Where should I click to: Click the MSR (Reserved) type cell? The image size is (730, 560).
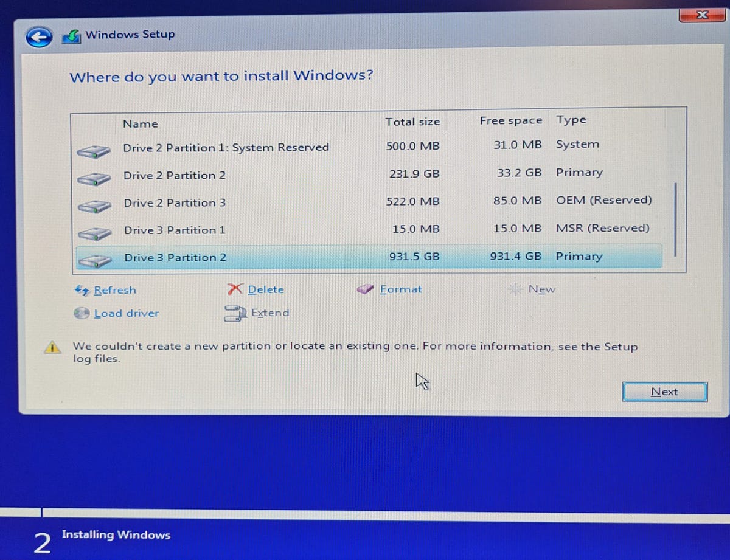[603, 228]
